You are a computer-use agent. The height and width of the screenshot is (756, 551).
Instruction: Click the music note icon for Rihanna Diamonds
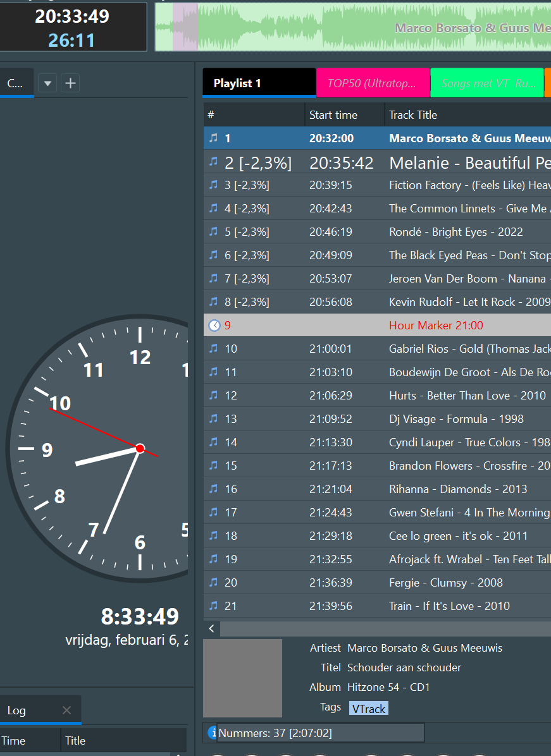214,489
